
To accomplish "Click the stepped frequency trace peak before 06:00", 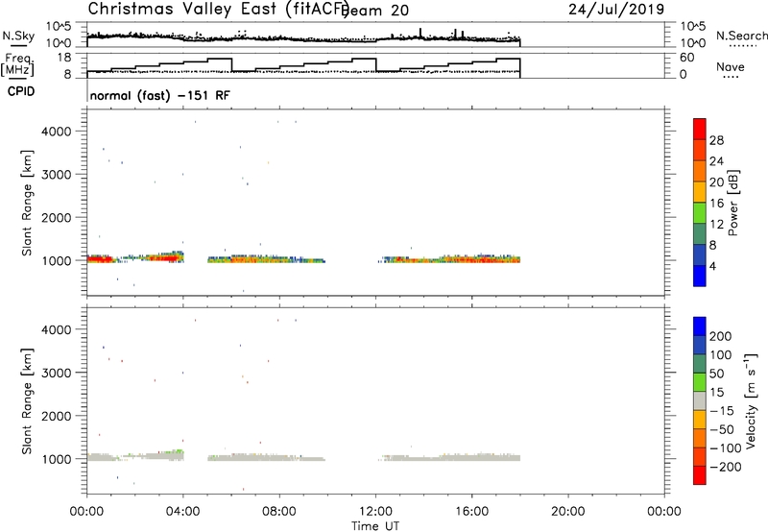I will pyautogui.click(x=220, y=59).
